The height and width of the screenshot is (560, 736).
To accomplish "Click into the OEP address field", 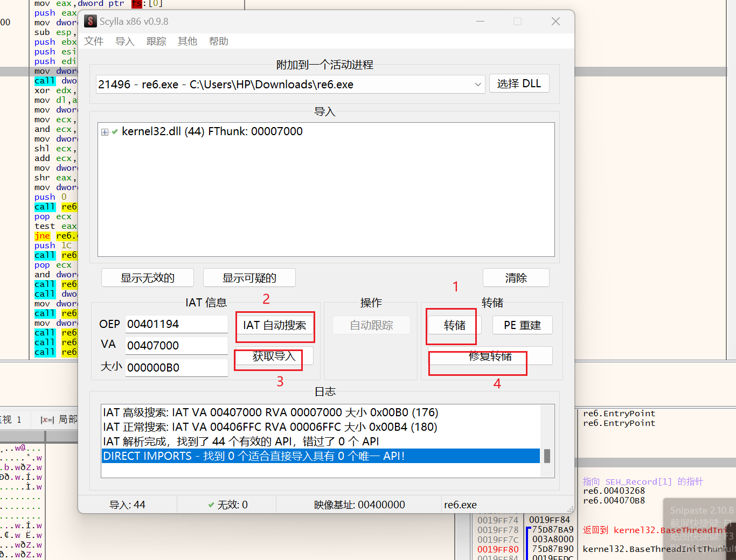I will tap(176, 324).
